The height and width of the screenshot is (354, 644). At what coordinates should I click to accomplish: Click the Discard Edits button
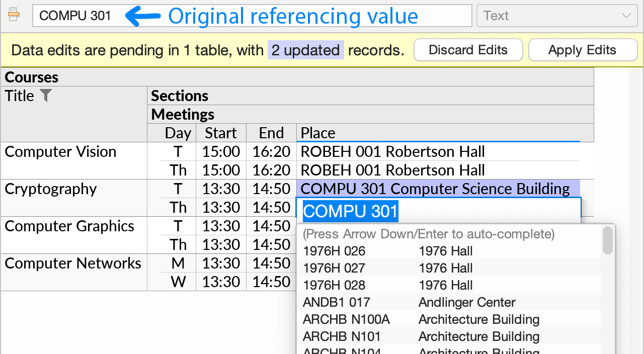468,50
